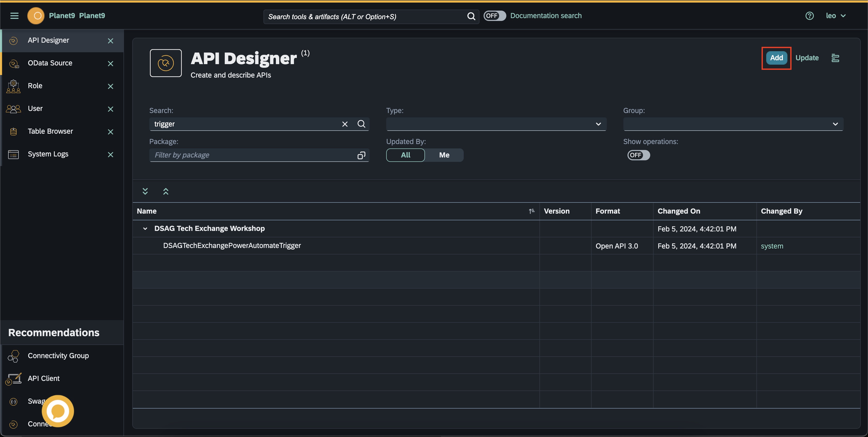Open the hamburger navigation menu
The width and height of the screenshot is (868, 437).
pos(14,16)
